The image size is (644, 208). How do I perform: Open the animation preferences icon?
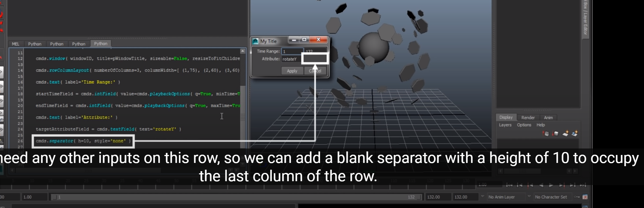585,197
